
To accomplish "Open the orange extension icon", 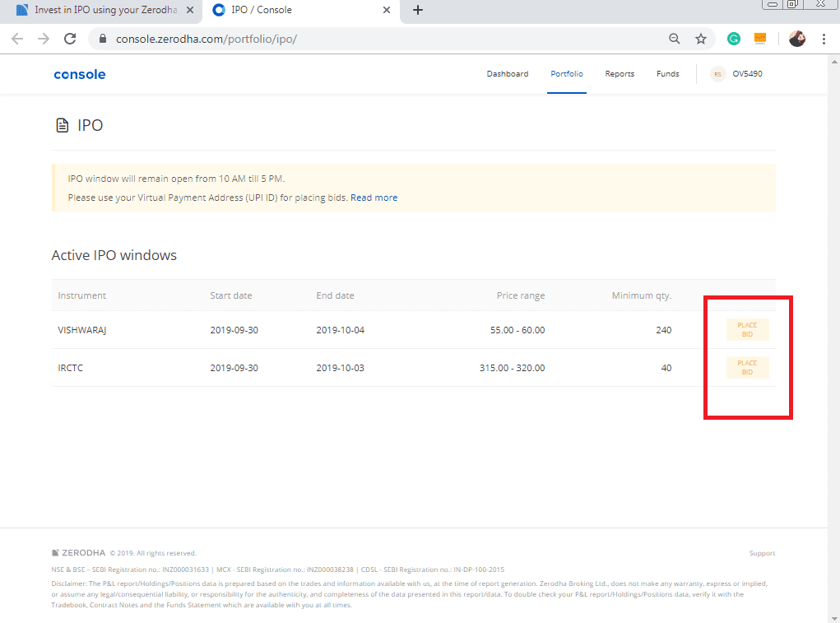I will (759, 39).
